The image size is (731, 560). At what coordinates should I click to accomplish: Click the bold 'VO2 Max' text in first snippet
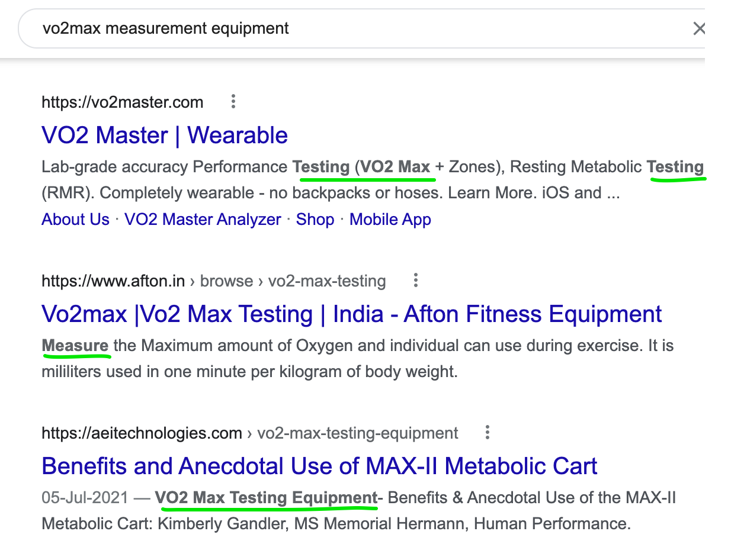(x=395, y=167)
